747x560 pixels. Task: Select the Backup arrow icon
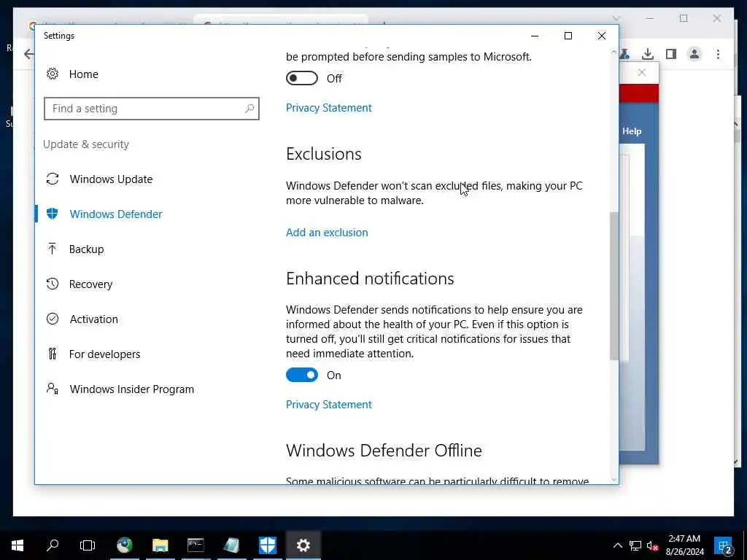click(x=53, y=249)
